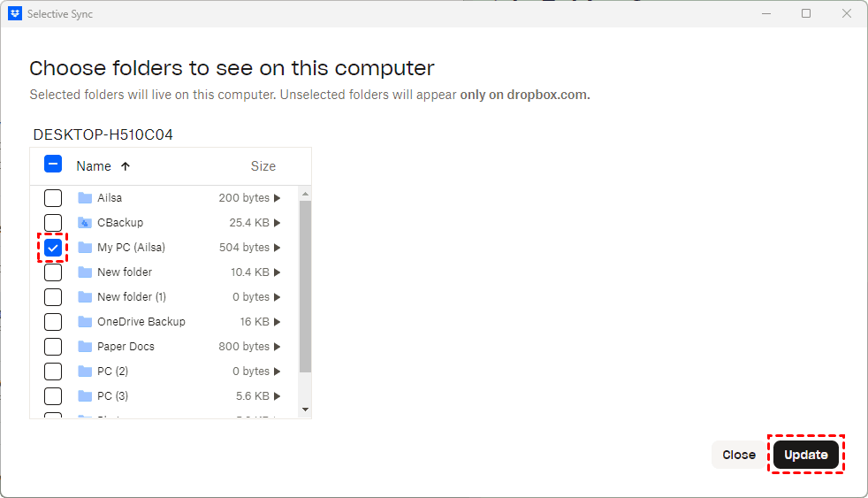Click the Dropbox logo in title bar
The height and width of the screenshot is (498, 868).
[x=15, y=14]
